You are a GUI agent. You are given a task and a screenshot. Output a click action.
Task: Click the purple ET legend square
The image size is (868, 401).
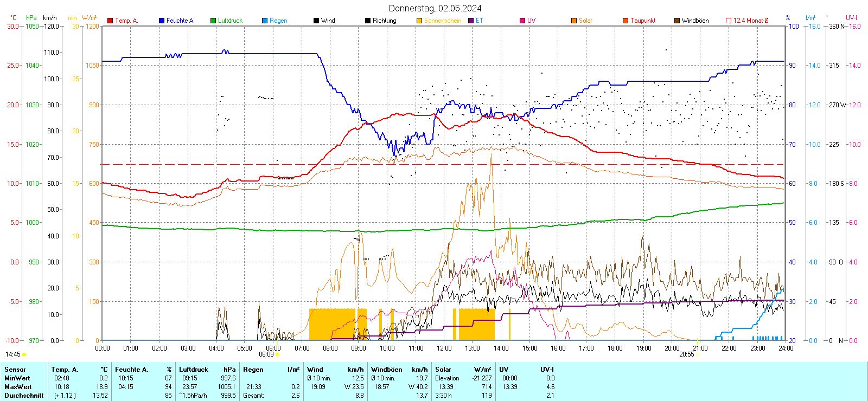(471, 21)
